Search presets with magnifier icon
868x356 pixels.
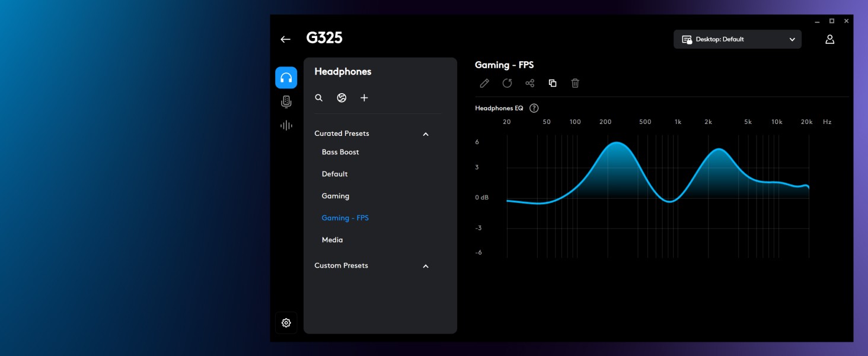coord(319,98)
